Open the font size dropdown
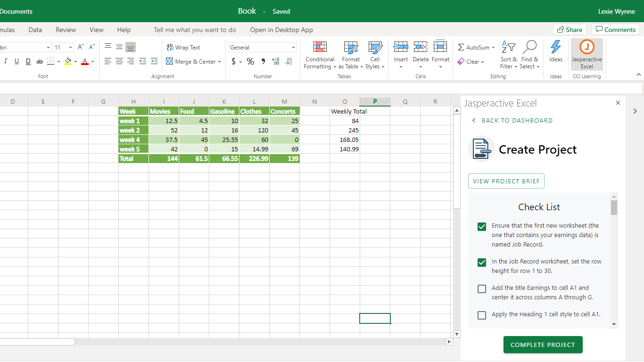This screenshot has height=362, width=644. point(71,48)
